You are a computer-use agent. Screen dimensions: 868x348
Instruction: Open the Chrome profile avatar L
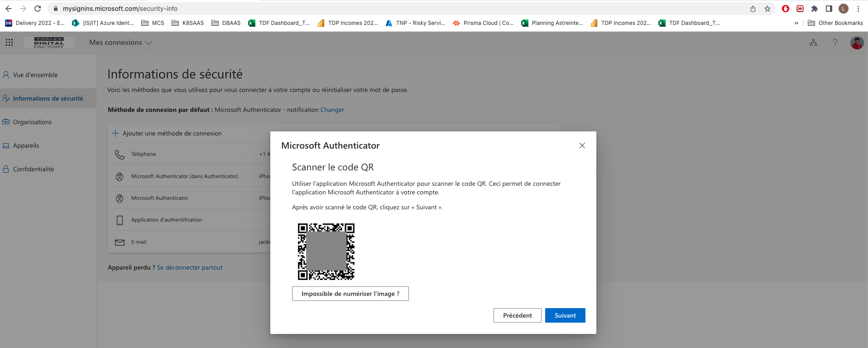[844, 9]
